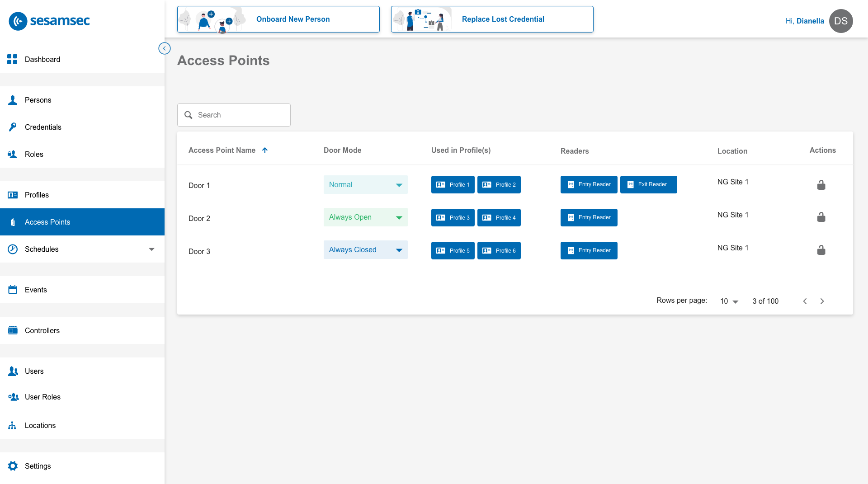Click the lock icon for Door 1

coord(821,185)
